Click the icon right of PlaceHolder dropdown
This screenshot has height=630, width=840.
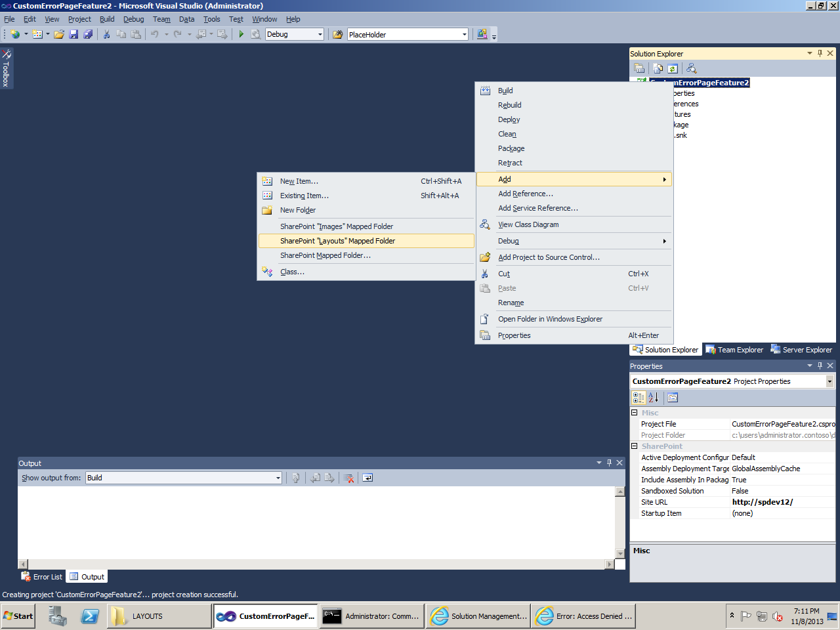[482, 34]
